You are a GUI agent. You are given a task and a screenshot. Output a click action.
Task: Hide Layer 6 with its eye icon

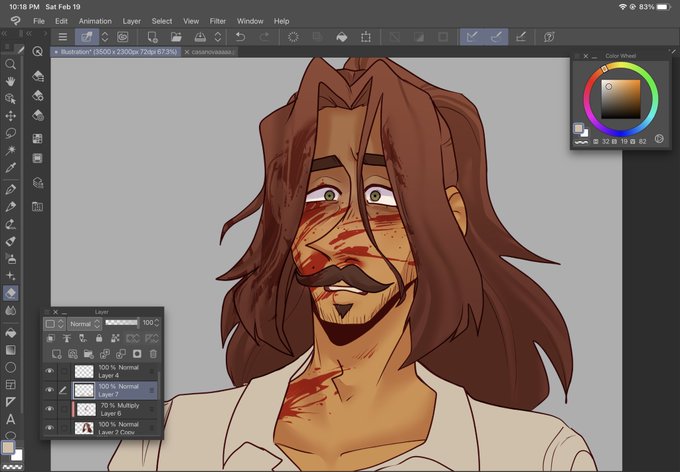click(x=49, y=409)
